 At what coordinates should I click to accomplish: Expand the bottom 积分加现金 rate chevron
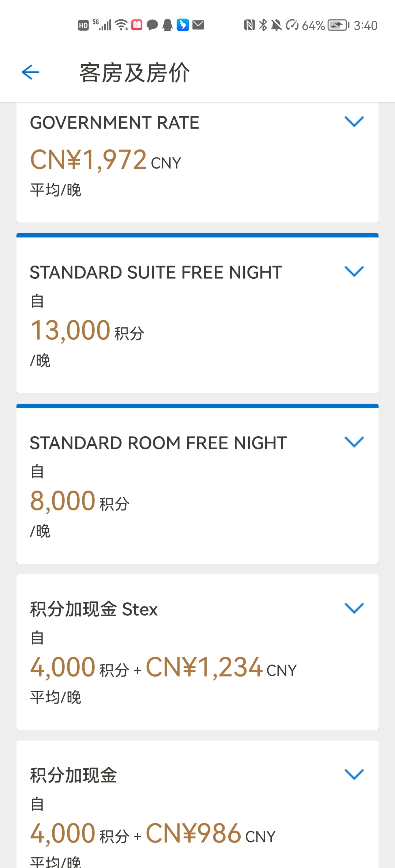pyautogui.click(x=354, y=774)
